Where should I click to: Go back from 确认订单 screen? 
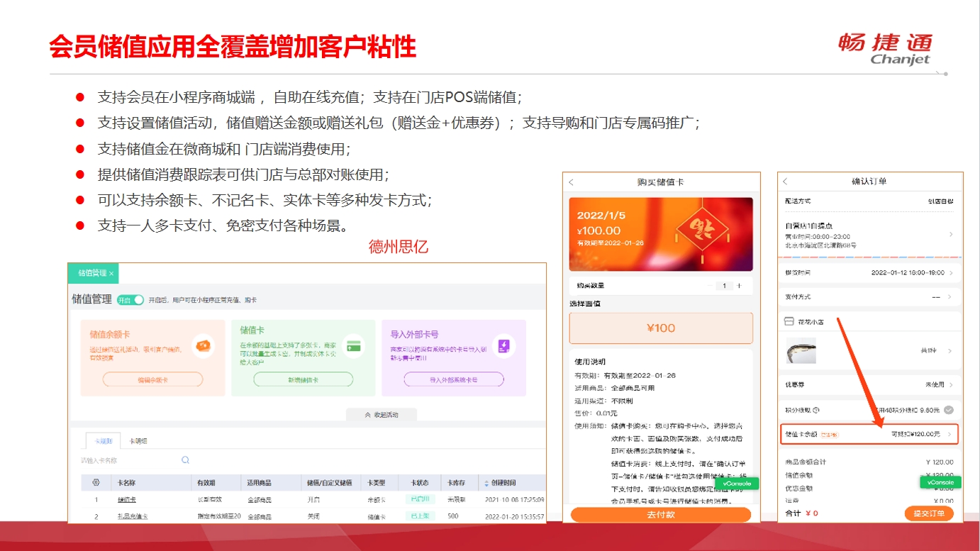[x=786, y=182]
